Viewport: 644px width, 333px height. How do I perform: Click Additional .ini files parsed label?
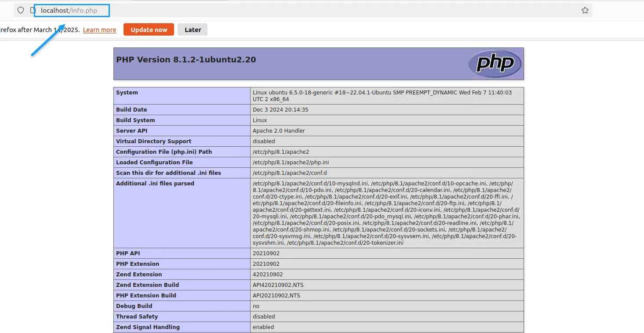[155, 184]
